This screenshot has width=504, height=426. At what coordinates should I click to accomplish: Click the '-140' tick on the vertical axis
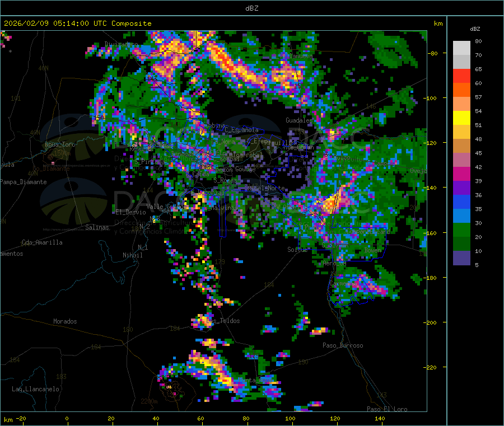coord(431,188)
